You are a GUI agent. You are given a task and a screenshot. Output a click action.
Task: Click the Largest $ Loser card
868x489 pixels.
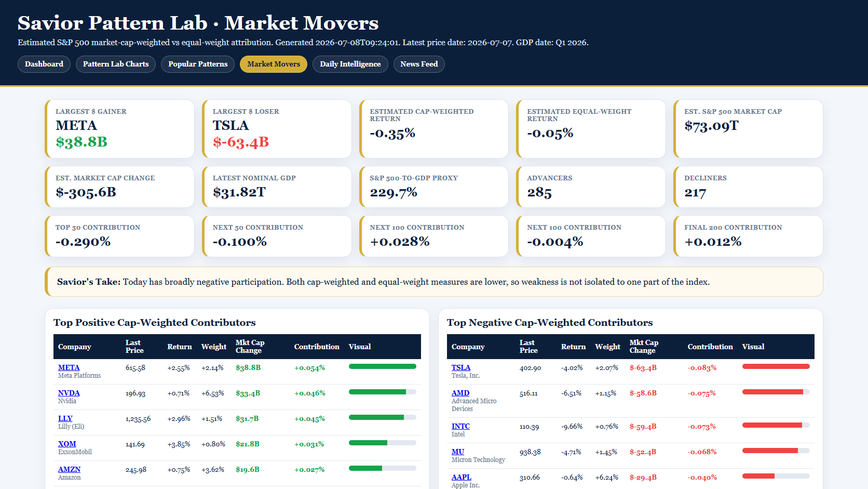[x=277, y=129]
